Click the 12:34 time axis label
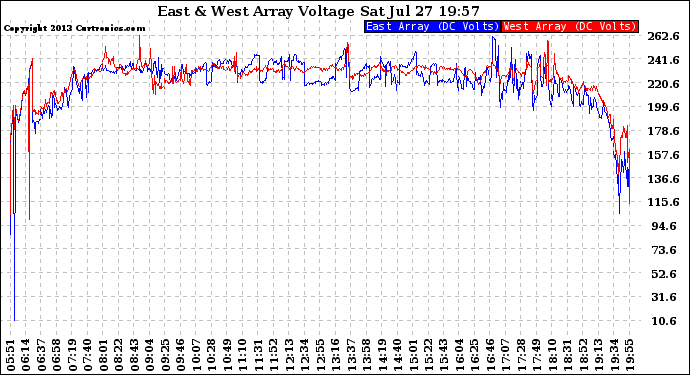 click(x=305, y=355)
